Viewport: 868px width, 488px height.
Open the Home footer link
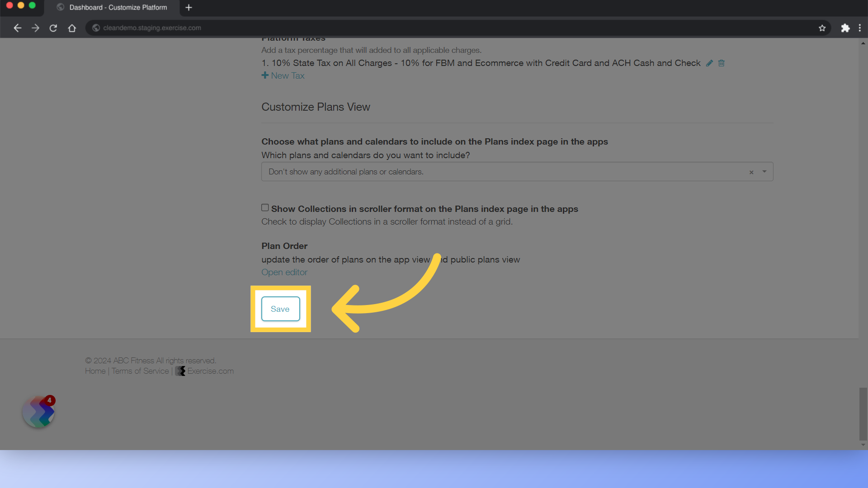click(95, 371)
